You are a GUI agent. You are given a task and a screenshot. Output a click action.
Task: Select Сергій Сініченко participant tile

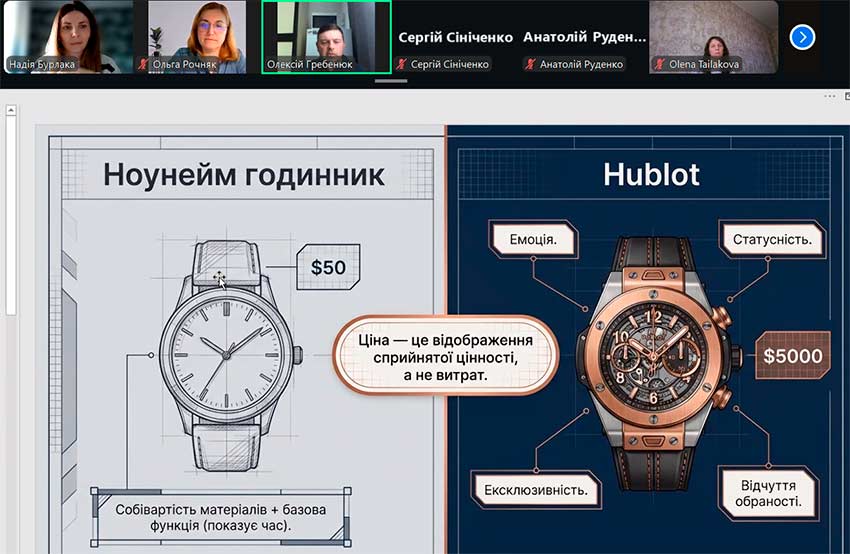pyautogui.click(x=455, y=37)
